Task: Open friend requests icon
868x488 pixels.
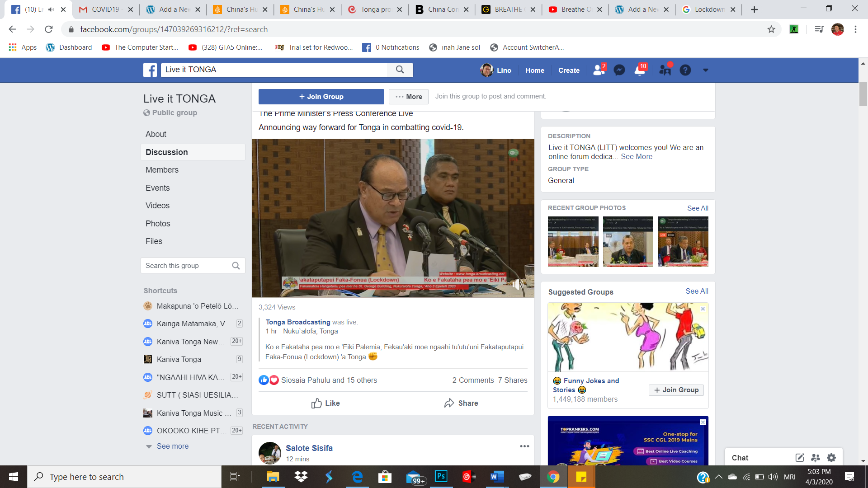Action: [599, 70]
